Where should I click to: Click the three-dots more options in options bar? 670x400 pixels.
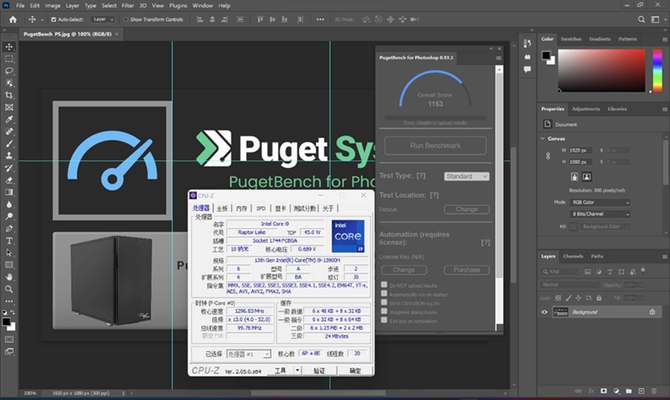tap(320, 20)
